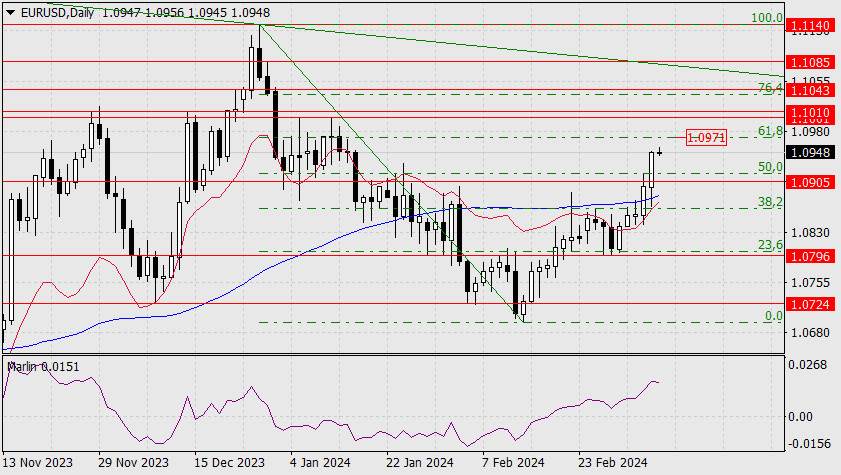Click the 0.00 Marlin scale value
This screenshot has height=475, width=841.
[800, 417]
